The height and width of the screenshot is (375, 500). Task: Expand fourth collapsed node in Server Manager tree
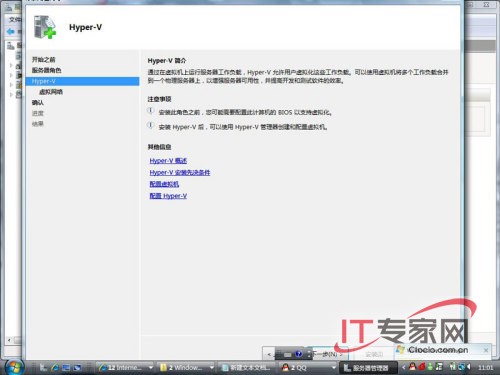click(x=11, y=95)
